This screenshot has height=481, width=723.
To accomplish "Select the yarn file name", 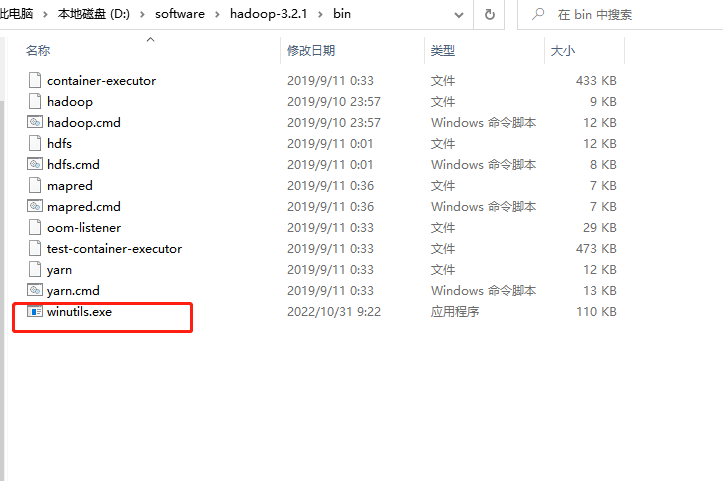I will point(59,270).
